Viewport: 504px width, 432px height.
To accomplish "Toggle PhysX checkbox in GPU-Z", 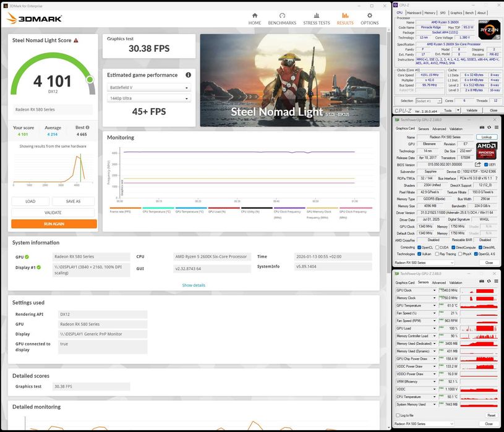I will pos(460,254).
